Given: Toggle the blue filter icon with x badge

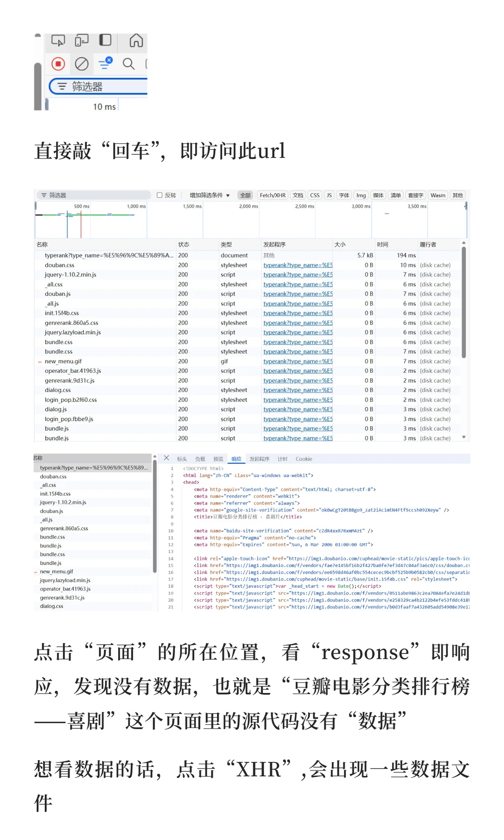Looking at the screenshot, I should click(x=105, y=63).
